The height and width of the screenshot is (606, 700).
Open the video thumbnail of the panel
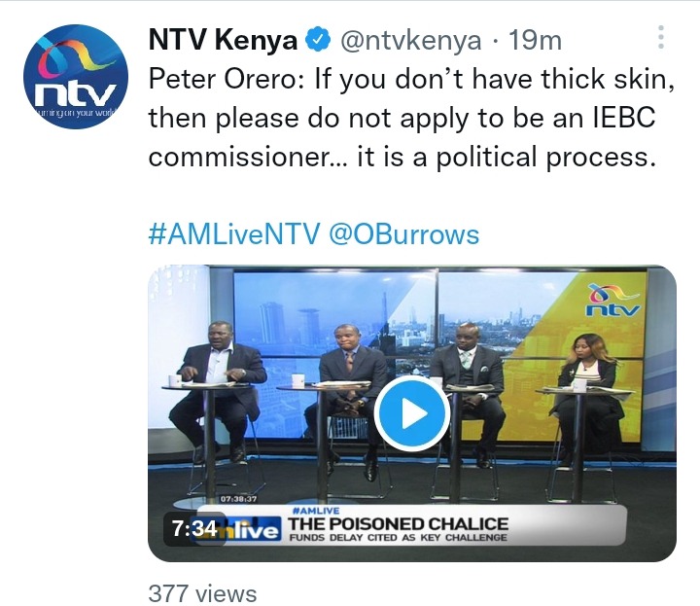(412, 413)
